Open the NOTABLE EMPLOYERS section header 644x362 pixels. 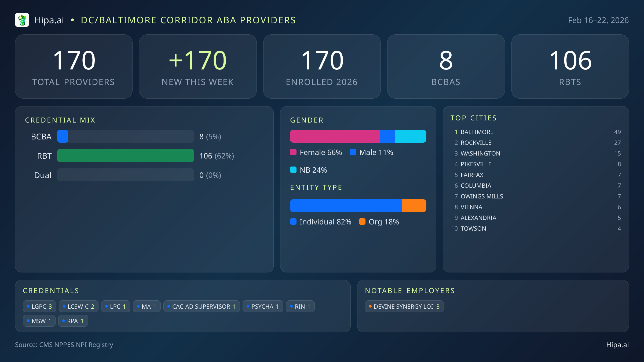(410, 290)
